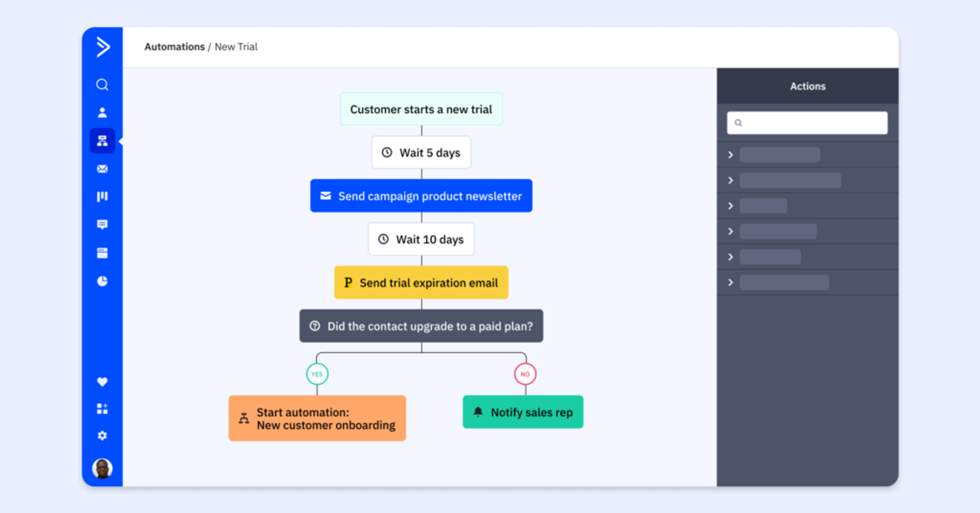The width and height of the screenshot is (980, 513).
Task: Expand the third Actions category chevron
Action: coord(731,206)
